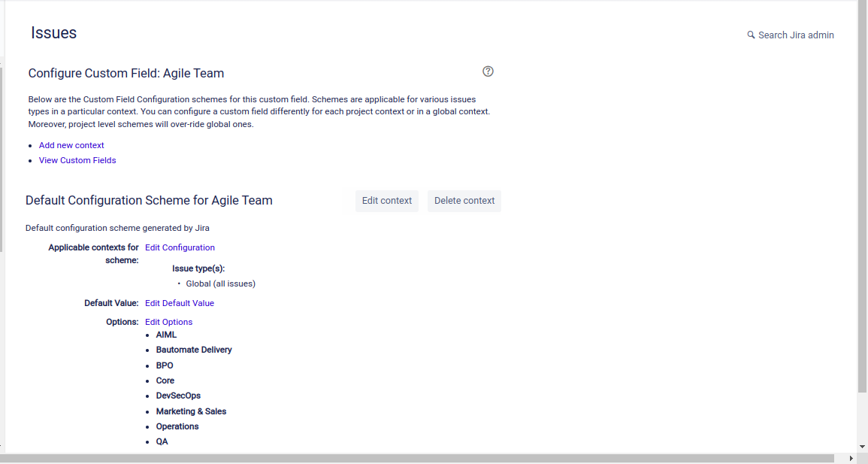Select the Bautomate Delivery option text
The image size is (868, 464).
coord(194,350)
